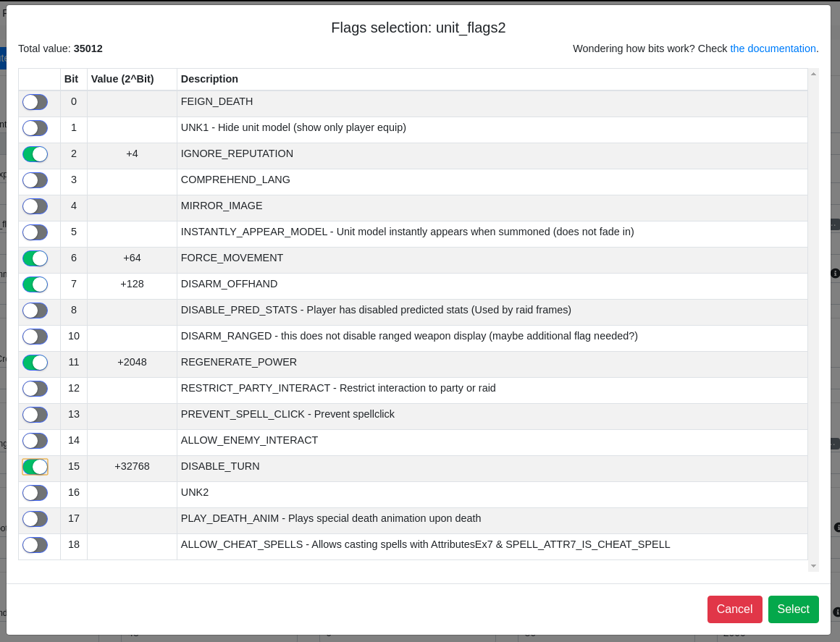
Task: Disable the IGNORE_REPUTATION flag
Action: [34, 154]
